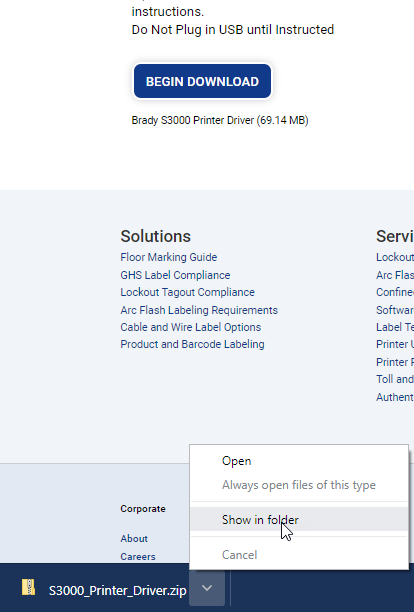The image size is (414, 612).
Task: Open Arc Flash Labeling Requirements link
Action: pyautogui.click(x=199, y=310)
